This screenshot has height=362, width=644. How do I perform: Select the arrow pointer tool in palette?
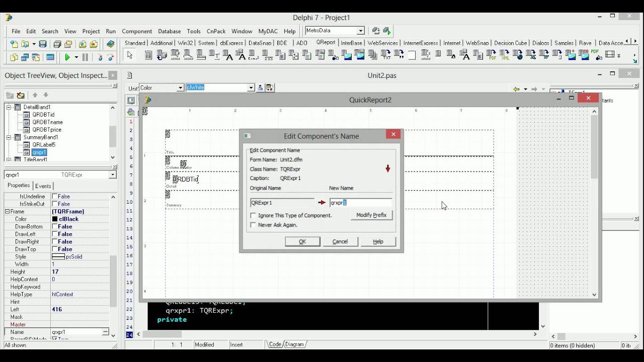(130, 55)
